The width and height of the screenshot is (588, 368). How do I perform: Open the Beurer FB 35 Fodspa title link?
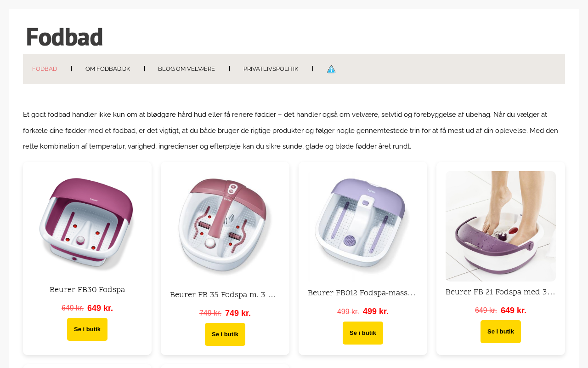pyautogui.click(x=223, y=295)
